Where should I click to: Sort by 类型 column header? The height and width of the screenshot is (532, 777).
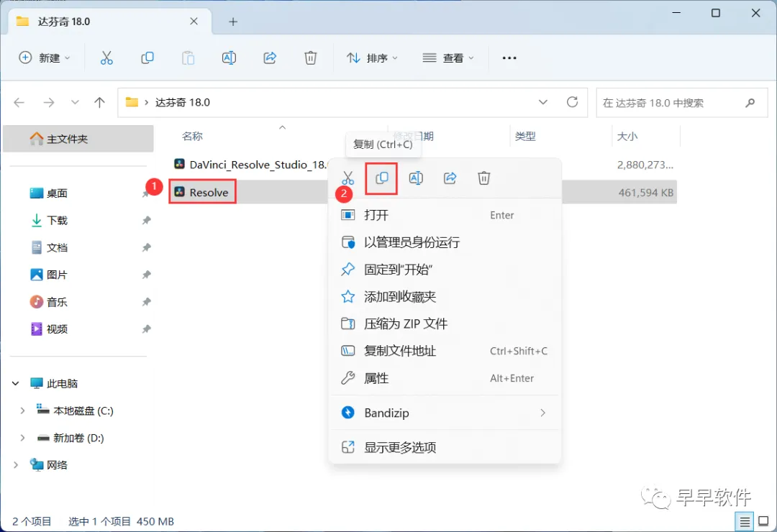(x=525, y=136)
